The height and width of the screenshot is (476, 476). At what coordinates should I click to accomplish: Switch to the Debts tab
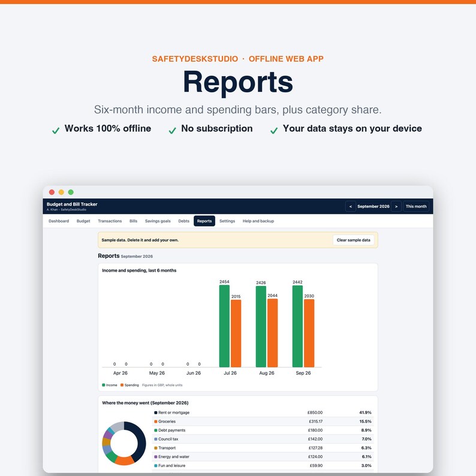coord(183,221)
